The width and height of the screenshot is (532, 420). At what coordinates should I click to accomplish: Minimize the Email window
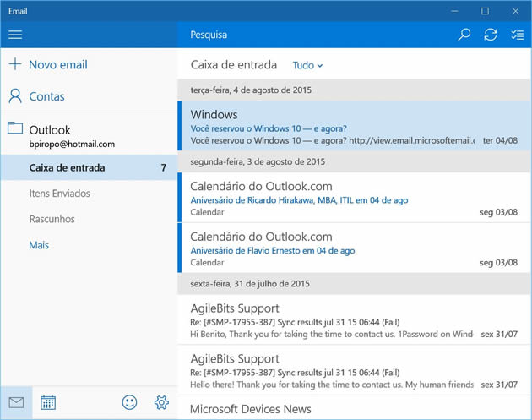tap(454, 11)
